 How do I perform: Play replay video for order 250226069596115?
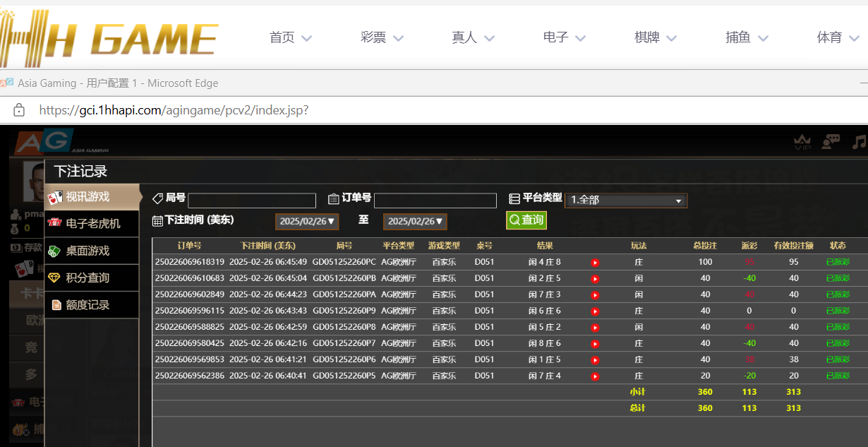(x=595, y=311)
